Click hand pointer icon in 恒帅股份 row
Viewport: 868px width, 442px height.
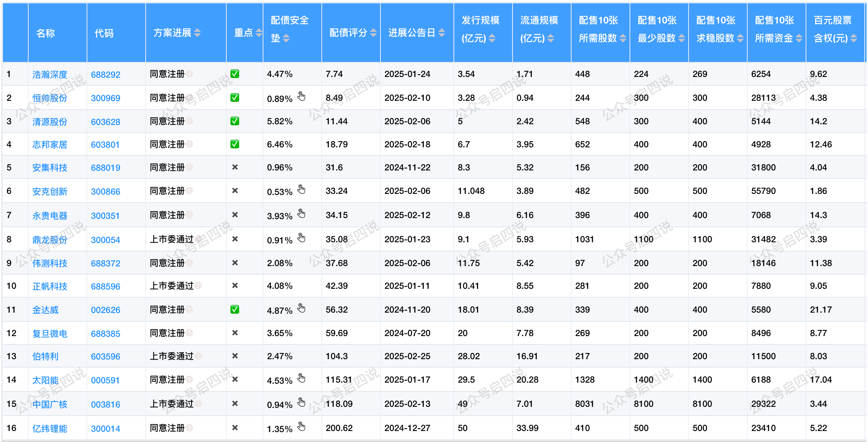point(301,96)
